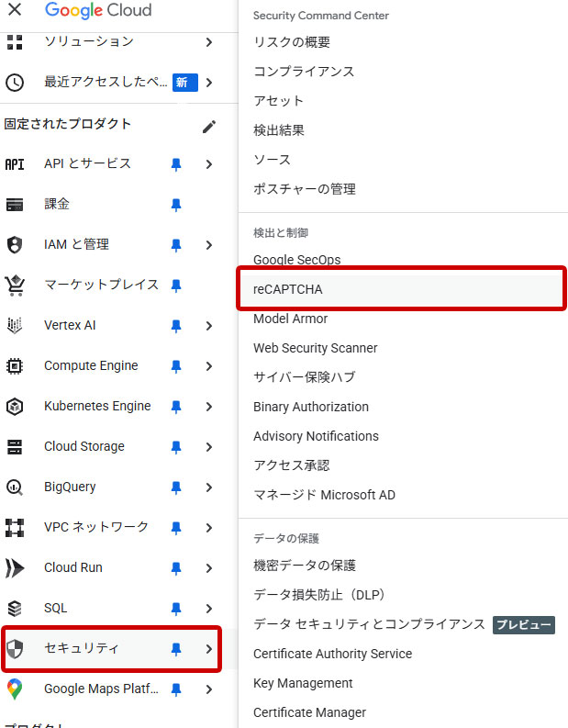568x728 pixels.
Task: Expand BigQuery submenu arrow
Action: coord(209,487)
